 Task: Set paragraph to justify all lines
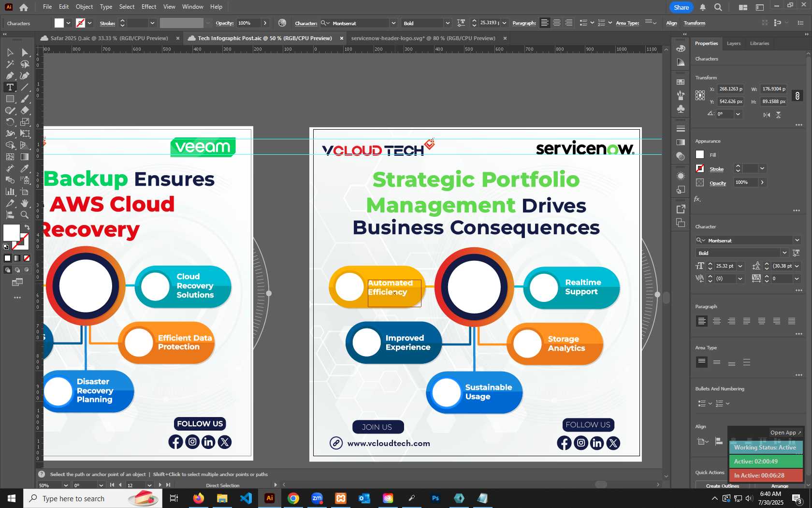click(x=792, y=321)
